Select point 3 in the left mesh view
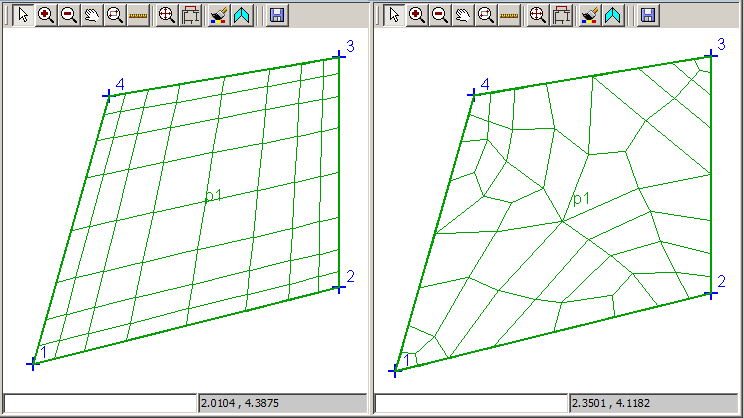The height and width of the screenshot is (418, 744). click(x=339, y=56)
